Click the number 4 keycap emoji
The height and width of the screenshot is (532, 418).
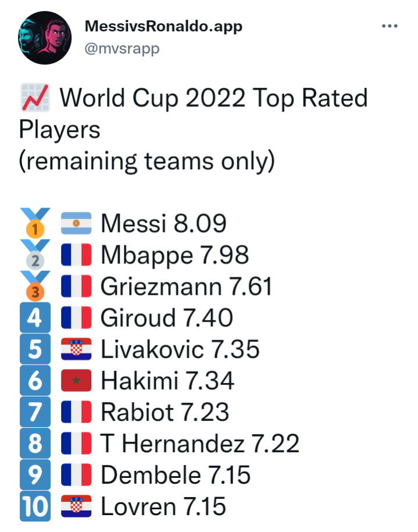point(35,317)
